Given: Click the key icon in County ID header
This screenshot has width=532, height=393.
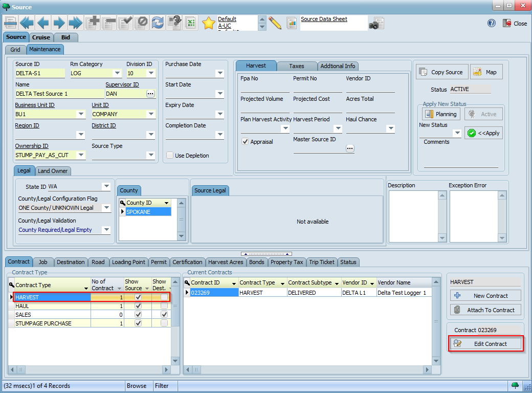Looking at the screenshot, I should click(122, 203).
